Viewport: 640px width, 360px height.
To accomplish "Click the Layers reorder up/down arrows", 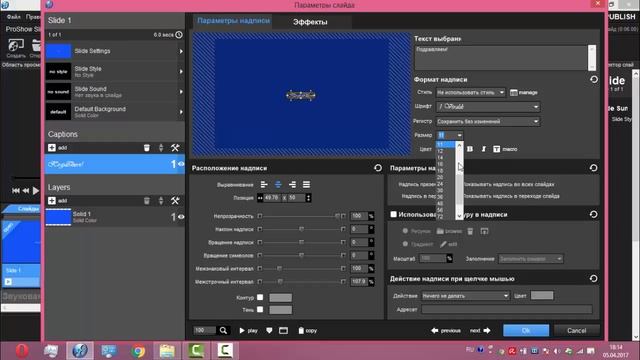I will tap(161, 200).
